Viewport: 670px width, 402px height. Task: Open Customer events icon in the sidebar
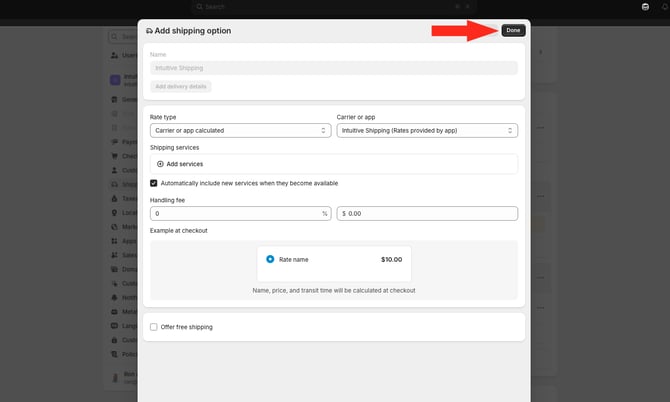114,283
